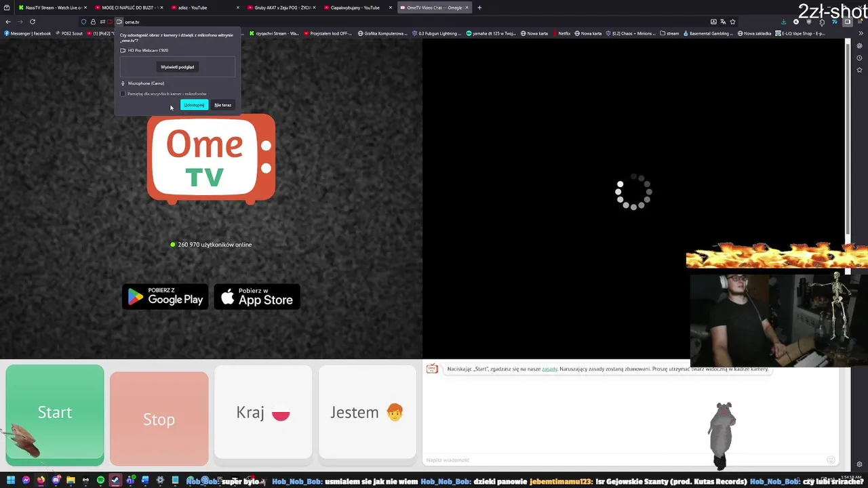Open Netflix bookmark

point(561,33)
